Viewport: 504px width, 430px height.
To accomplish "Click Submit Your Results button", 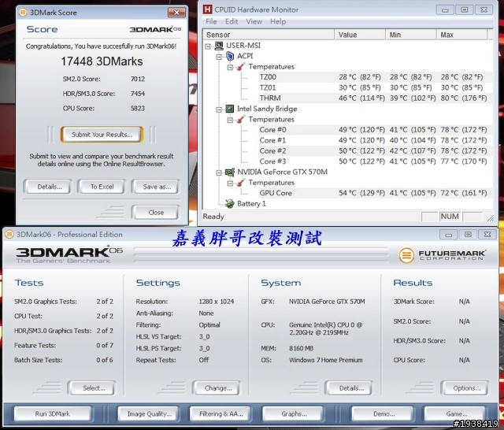I will coord(102,135).
